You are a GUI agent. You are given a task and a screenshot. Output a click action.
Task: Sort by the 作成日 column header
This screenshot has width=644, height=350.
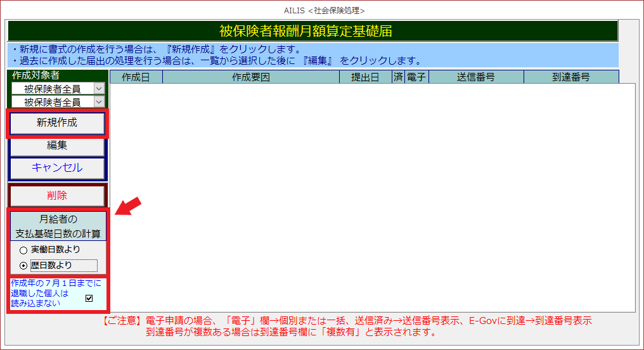(136, 77)
